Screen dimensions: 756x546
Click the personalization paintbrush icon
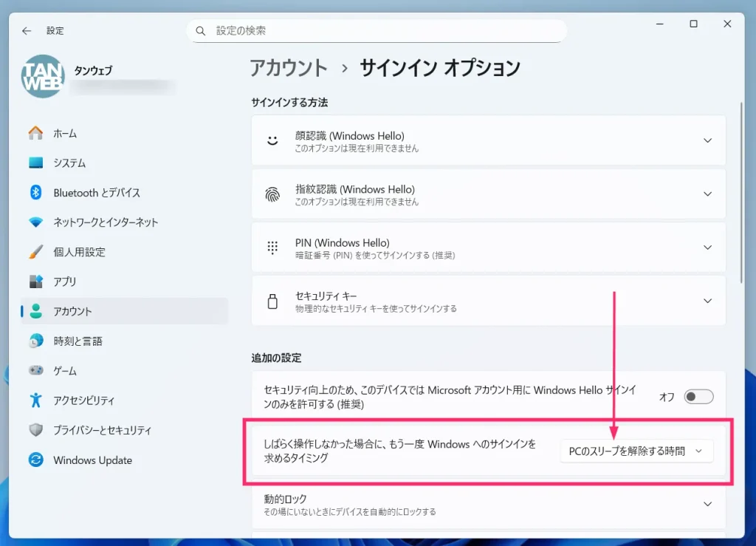[x=35, y=252]
